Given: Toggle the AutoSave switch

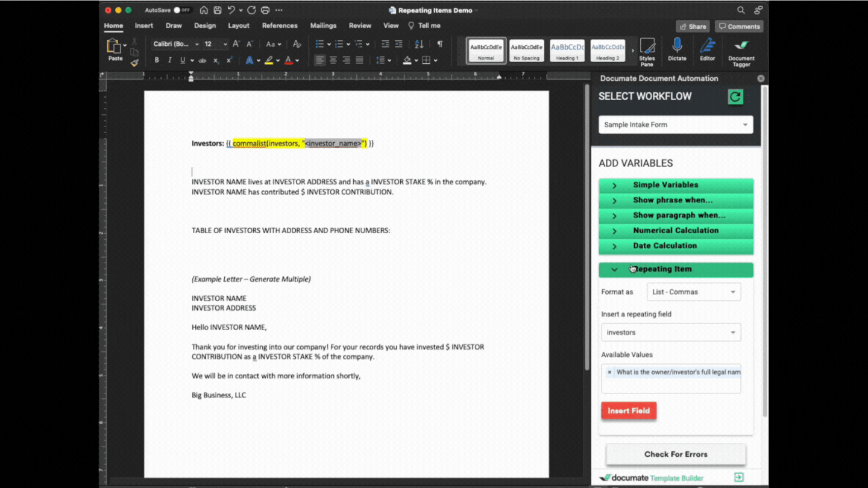Looking at the screenshot, I should point(182,10).
